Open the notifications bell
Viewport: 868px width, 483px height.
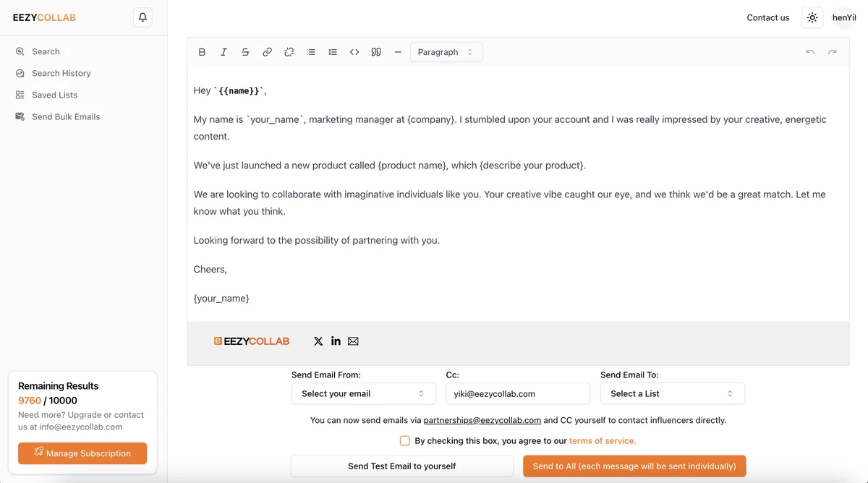pos(142,17)
